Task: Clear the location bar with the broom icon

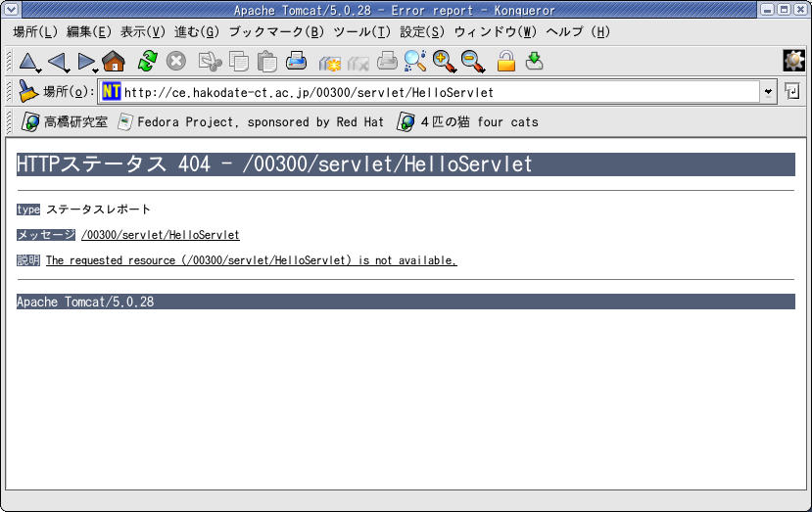Action: [x=28, y=91]
